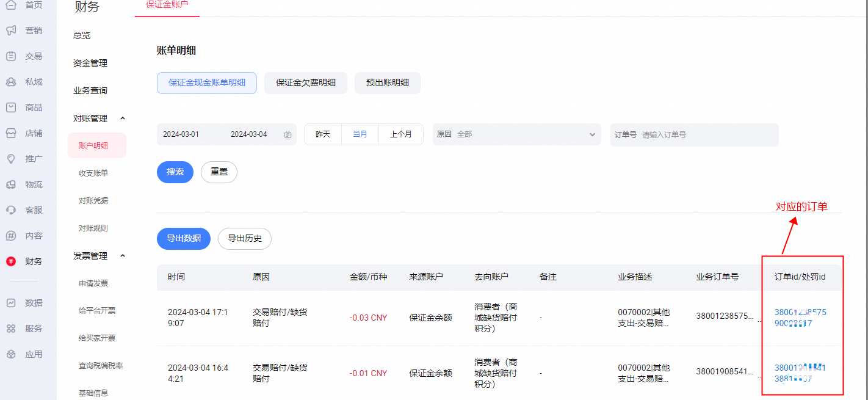Collapse the 发票管理 section
The image size is (868, 400).
[123, 256]
